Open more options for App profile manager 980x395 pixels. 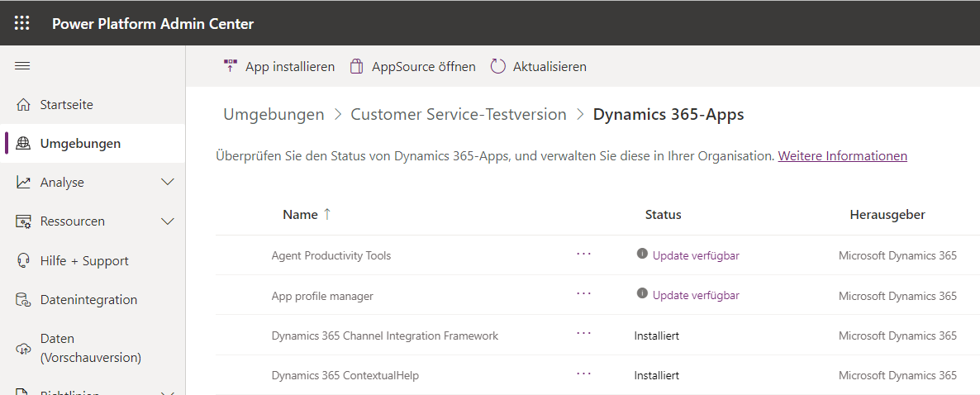tap(583, 293)
